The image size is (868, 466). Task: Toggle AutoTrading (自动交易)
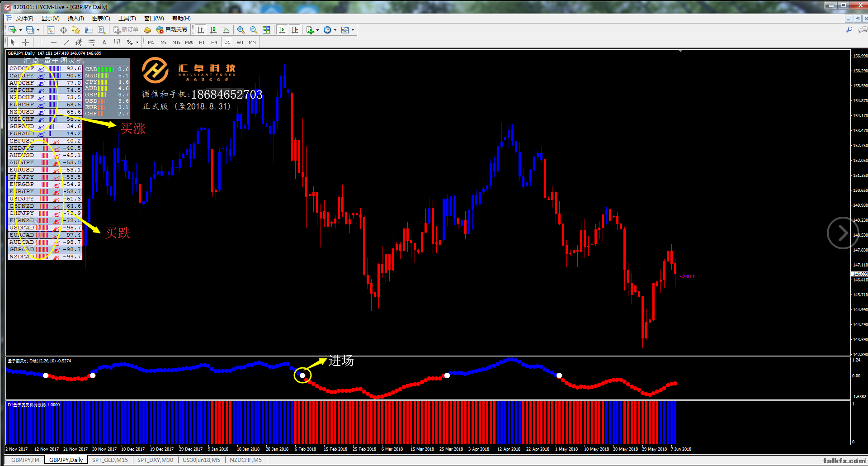coord(171,30)
